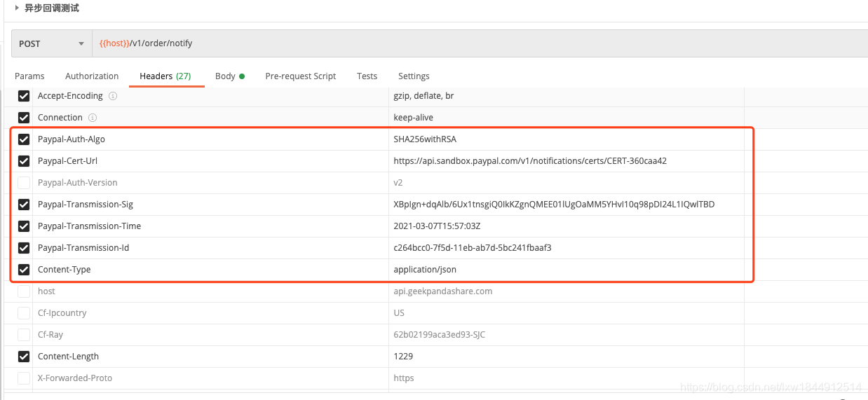
Task: Switch to the Authorization tab
Action: tap(92, 76)
